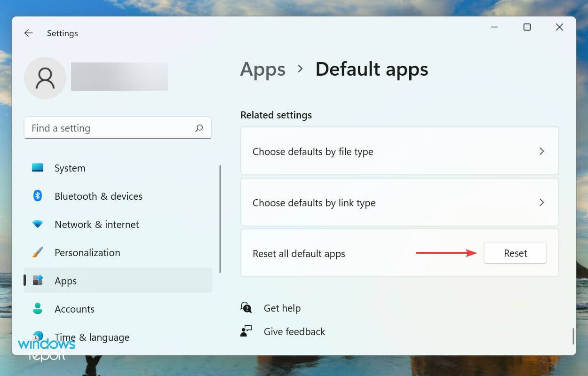Expand Choose defaults by link type
This screenshot has height=376, width=588.
click(x=399, y=203)
